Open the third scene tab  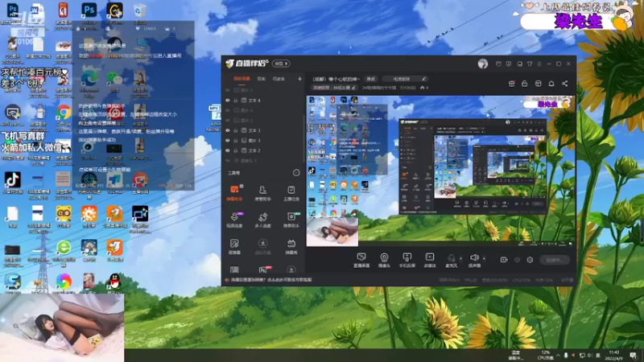279,79
